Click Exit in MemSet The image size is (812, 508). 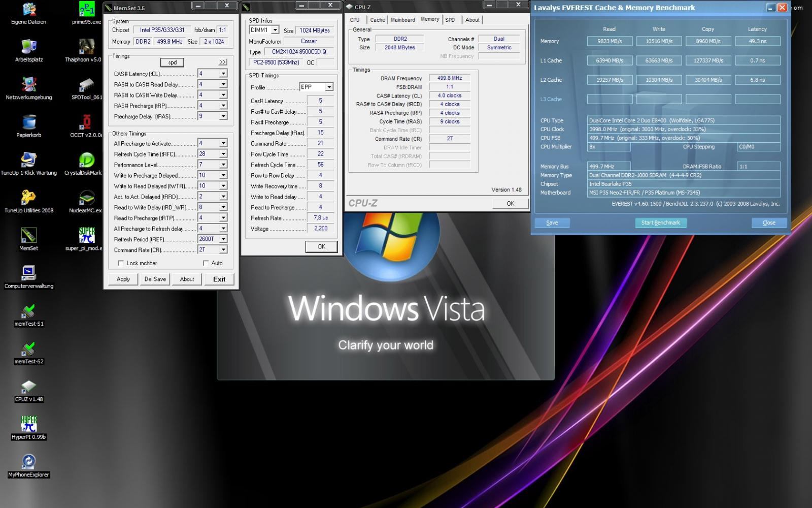click(219, 279)
